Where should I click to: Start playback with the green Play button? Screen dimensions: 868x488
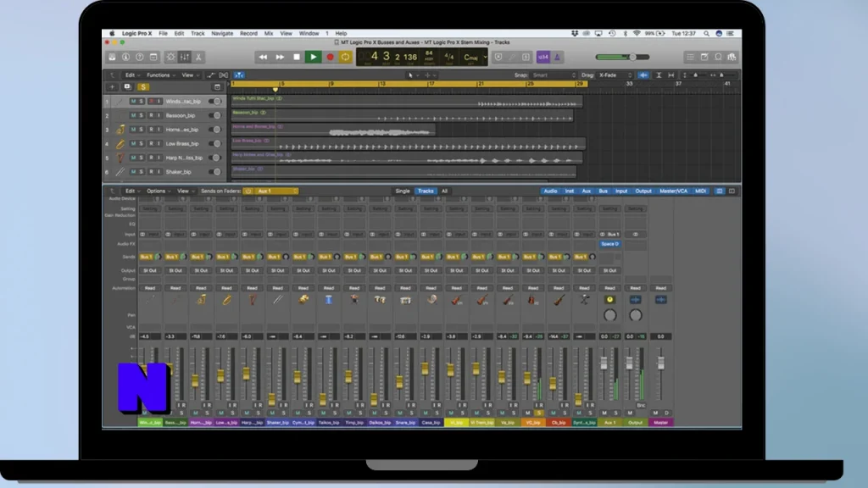[314, 57]
